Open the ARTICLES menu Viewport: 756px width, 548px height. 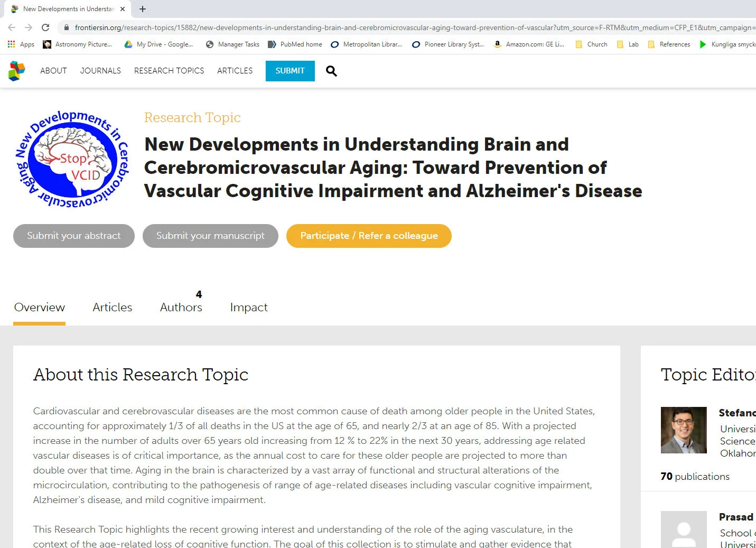pos(235,71)
